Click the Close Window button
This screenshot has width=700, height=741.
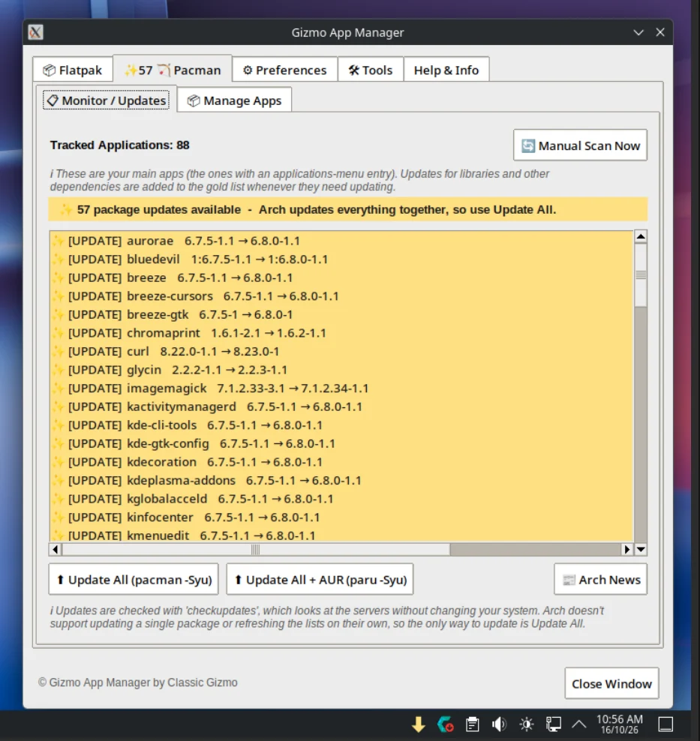pos(611,683)
